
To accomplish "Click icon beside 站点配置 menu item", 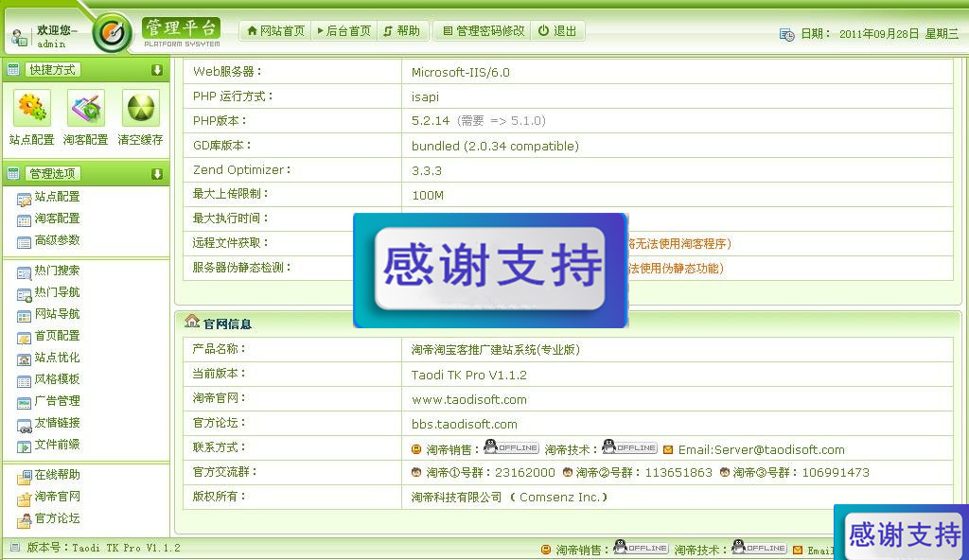I will pyautogui.click(x=24, y=200).
